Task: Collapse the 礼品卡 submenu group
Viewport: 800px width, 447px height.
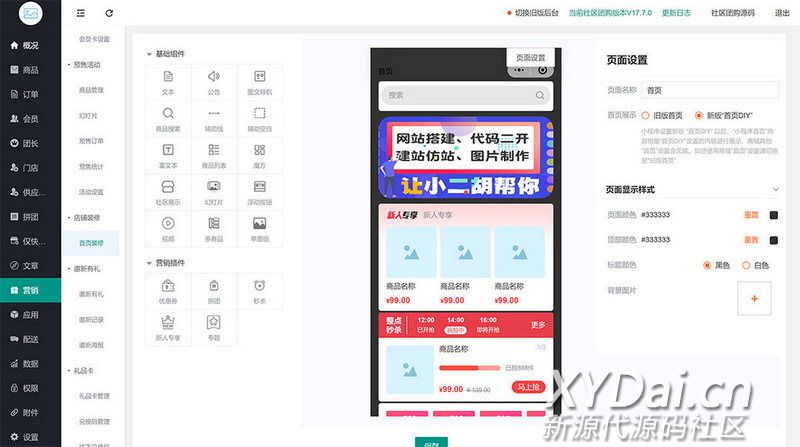Action: 83,371
